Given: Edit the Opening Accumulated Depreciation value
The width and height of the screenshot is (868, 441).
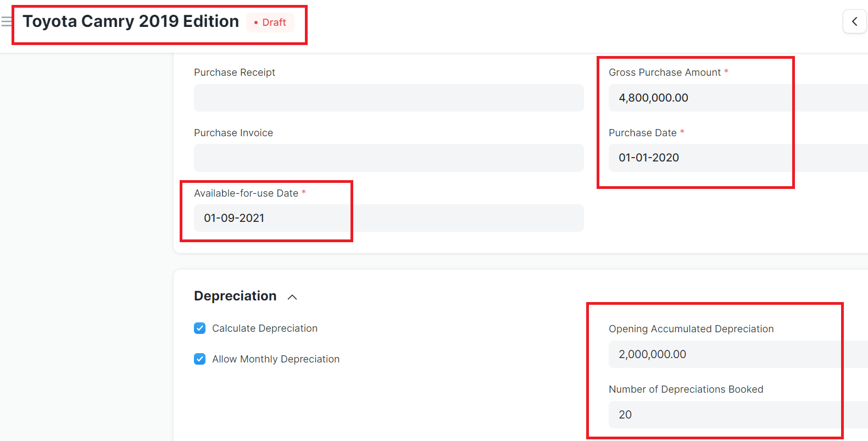Looking at the screenshot, I should (x=725, y=354).
